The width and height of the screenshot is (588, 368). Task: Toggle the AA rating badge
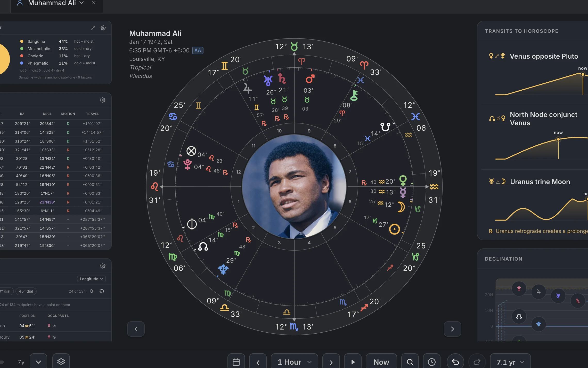point(198,50)
